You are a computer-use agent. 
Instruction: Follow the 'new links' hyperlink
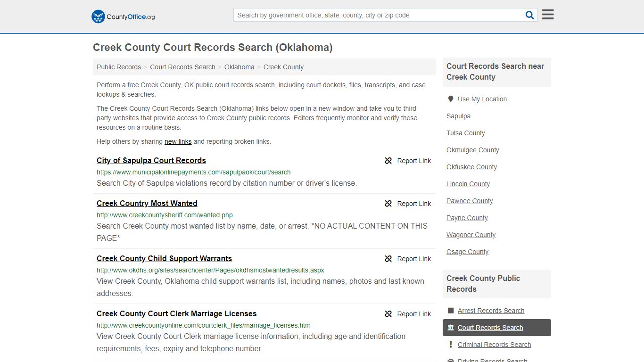178,141
